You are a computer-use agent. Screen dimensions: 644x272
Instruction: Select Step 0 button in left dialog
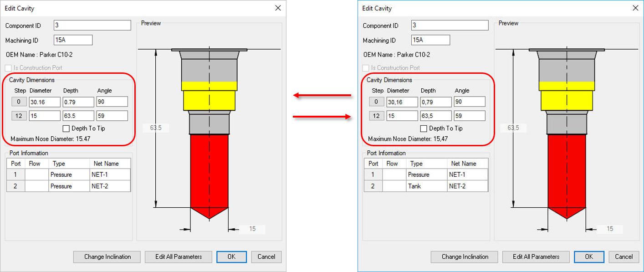pos(19,102)
